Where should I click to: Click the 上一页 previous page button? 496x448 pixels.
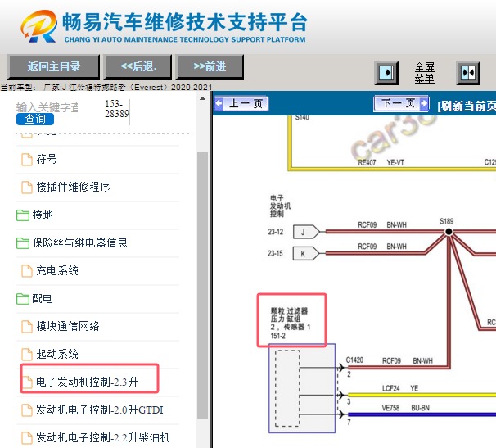[241, 103]
